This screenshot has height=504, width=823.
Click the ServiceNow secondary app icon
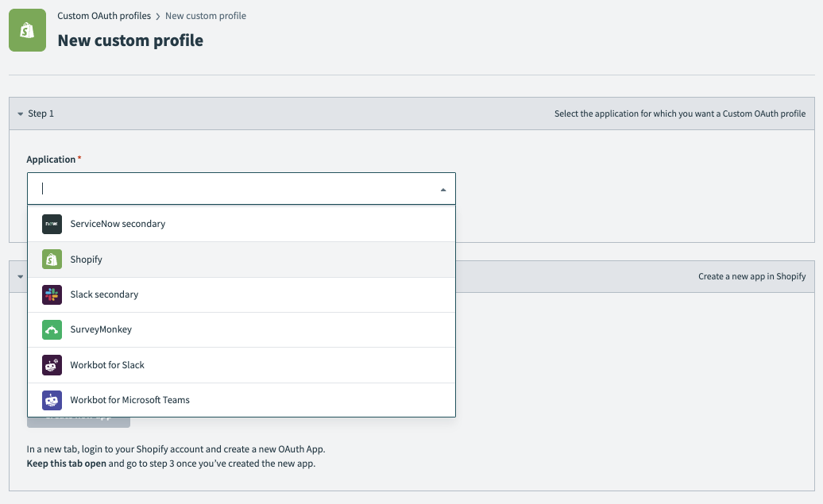pos(52,224)
